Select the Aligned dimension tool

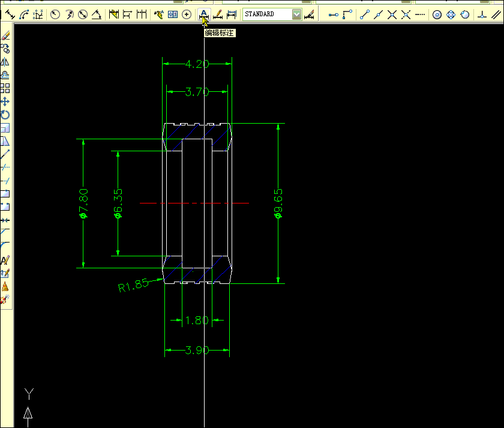point(10,14)
